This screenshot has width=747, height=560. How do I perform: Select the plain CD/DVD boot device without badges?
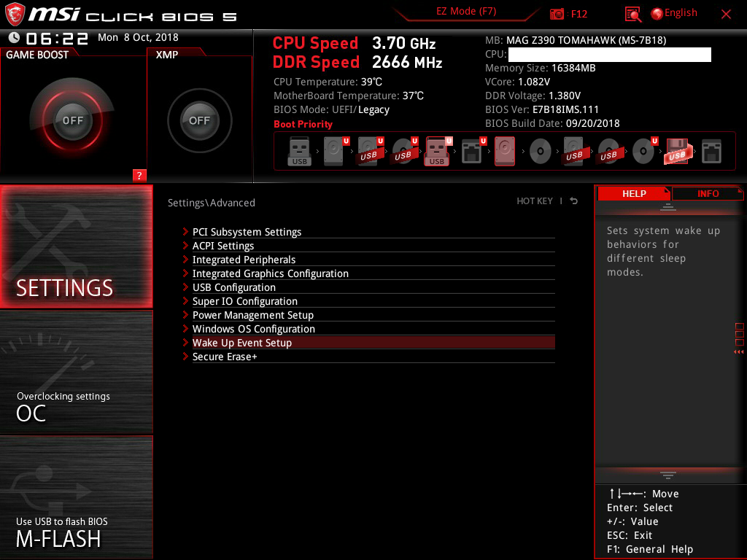[541, 152]
